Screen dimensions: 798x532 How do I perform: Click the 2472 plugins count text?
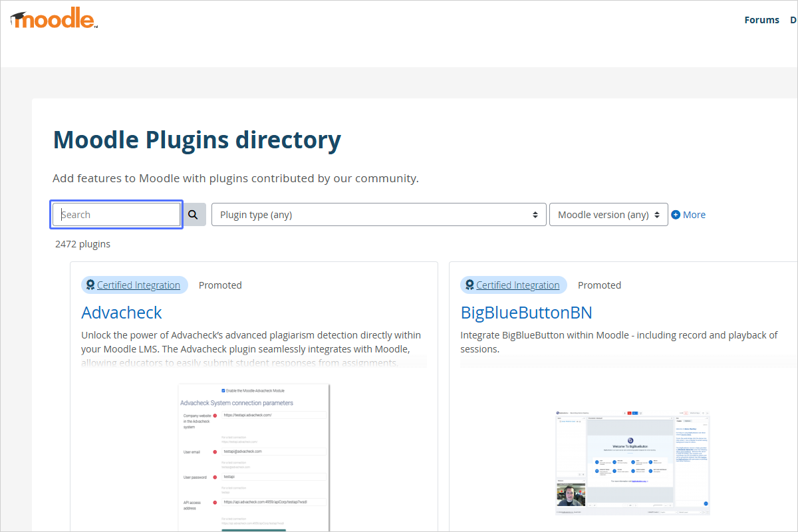click(82, 244)
